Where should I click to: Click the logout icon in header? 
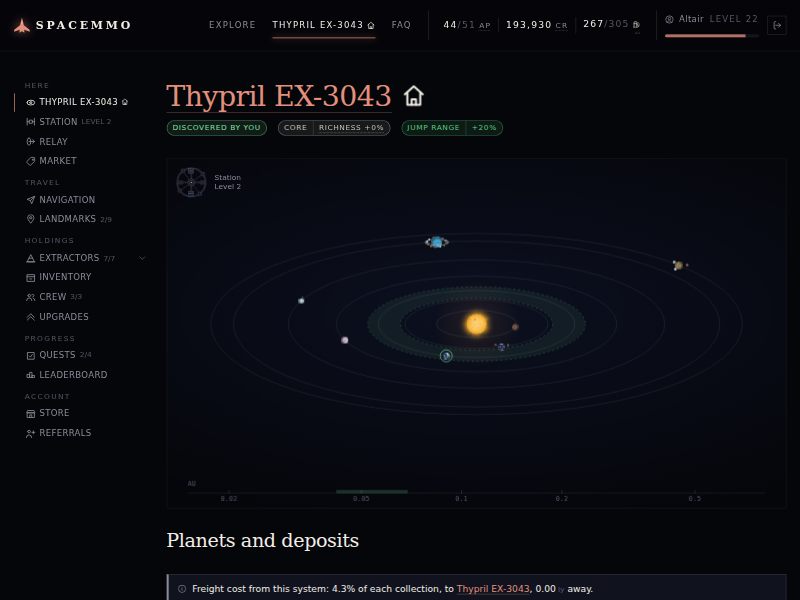coord(777,25)
